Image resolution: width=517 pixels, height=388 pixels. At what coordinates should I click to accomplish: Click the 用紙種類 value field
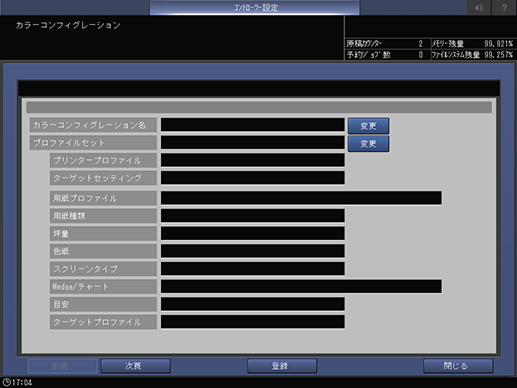pyautogui.click(x=253, y=216)
